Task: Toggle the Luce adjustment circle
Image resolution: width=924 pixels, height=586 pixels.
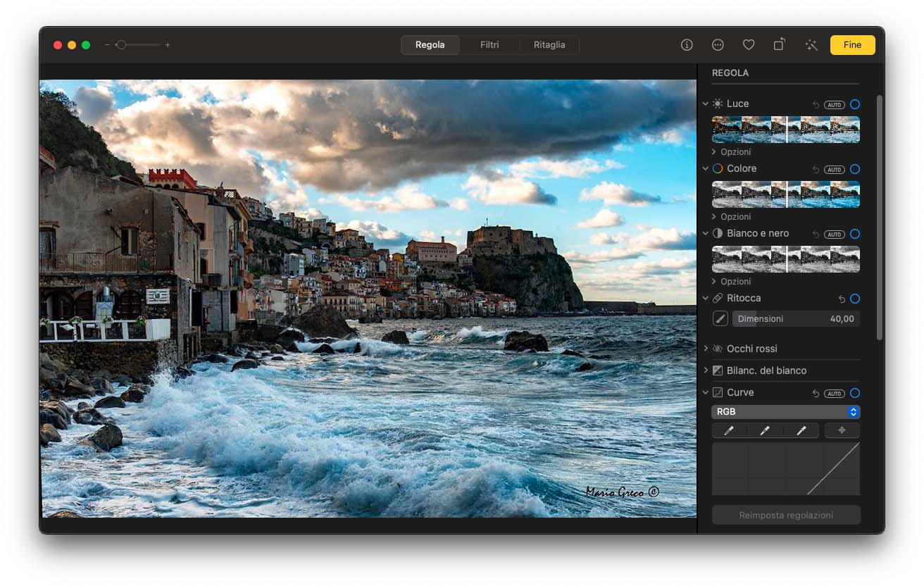Action: click(854, 104)
